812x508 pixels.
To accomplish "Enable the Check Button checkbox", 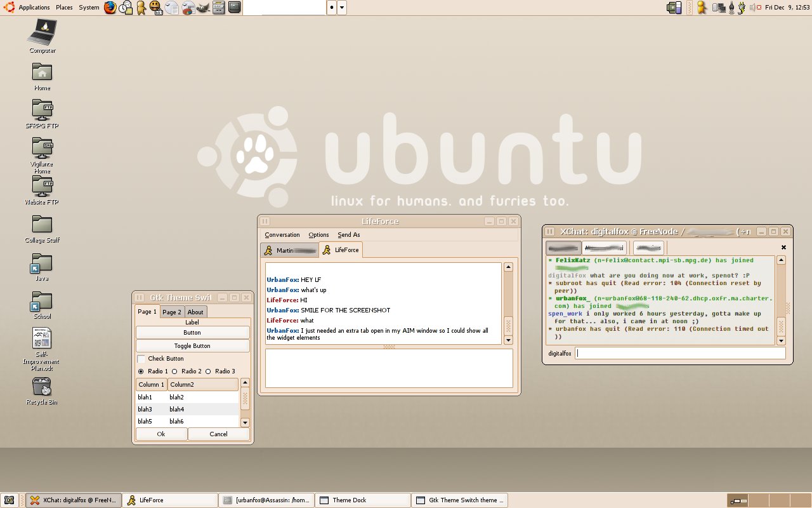I will 141,359.
